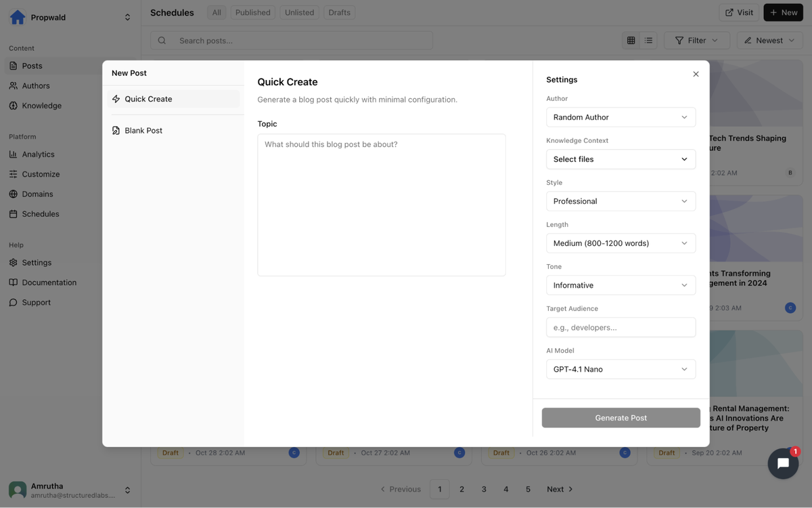Image resolution: width=812 pixels, height=508 pixels.
Task: Open the Posts section in the sidebar
Action: (x=32, y=65)
